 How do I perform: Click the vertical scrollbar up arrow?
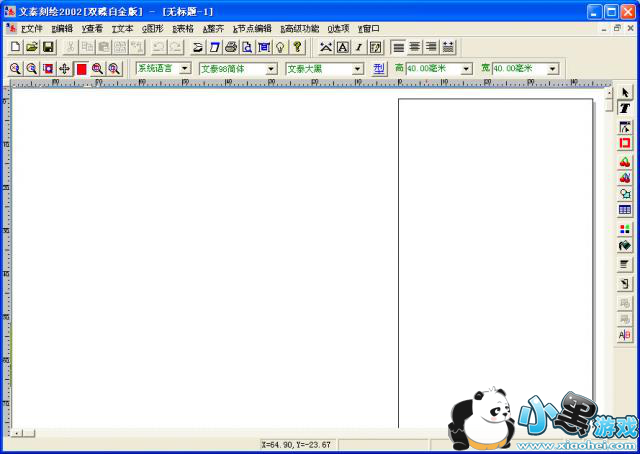point(609,93)
